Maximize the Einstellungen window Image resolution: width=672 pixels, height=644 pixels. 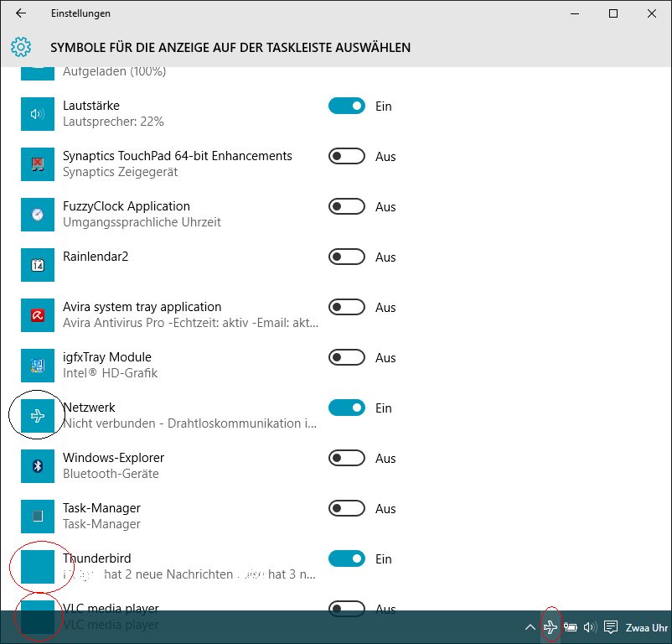[613, 13]
